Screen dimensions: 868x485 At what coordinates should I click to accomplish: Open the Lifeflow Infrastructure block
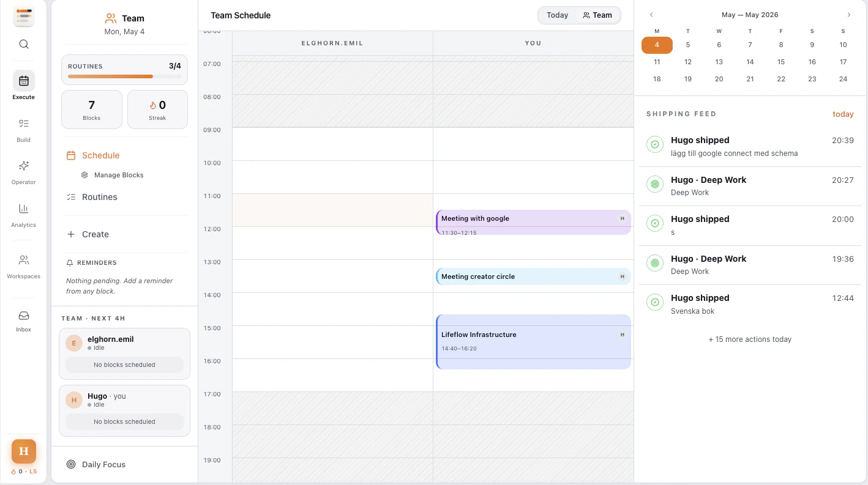533,342
